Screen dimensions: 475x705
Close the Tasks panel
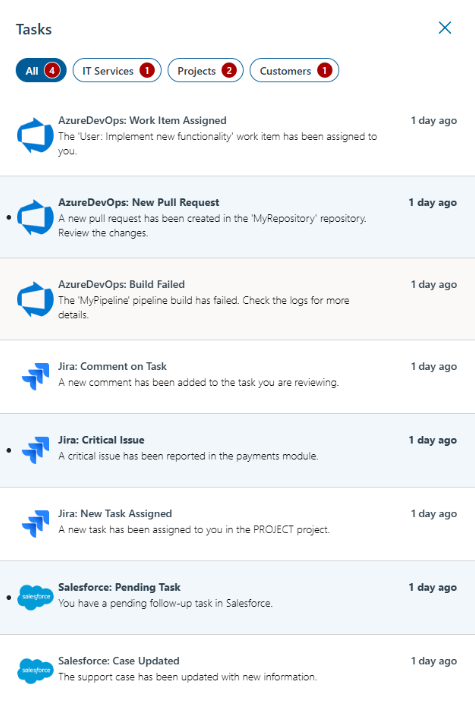(445, 28)
